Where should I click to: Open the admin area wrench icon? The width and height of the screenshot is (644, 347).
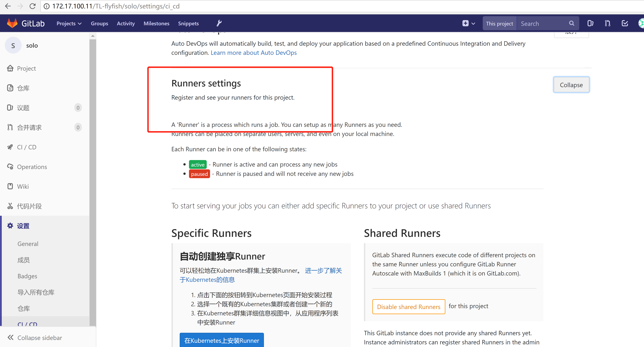click(219, 23)
